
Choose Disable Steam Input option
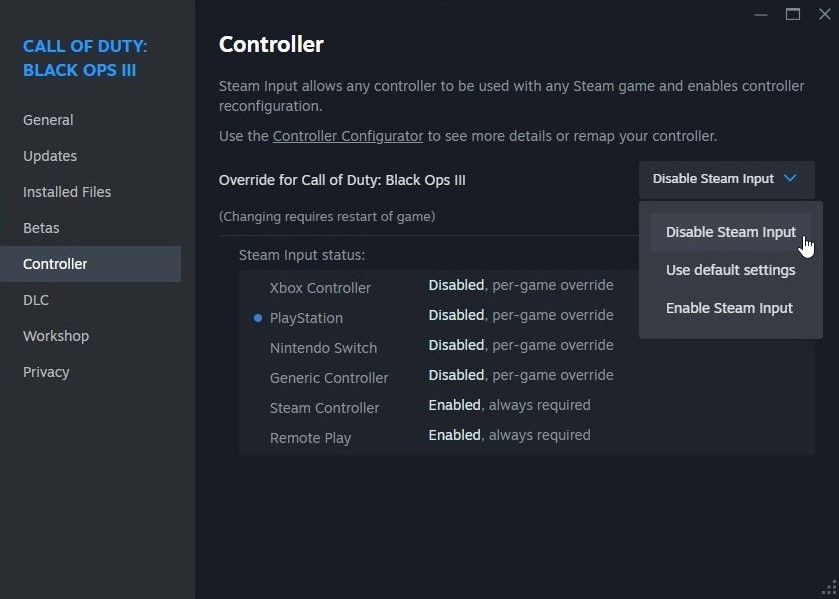[730, 232]
